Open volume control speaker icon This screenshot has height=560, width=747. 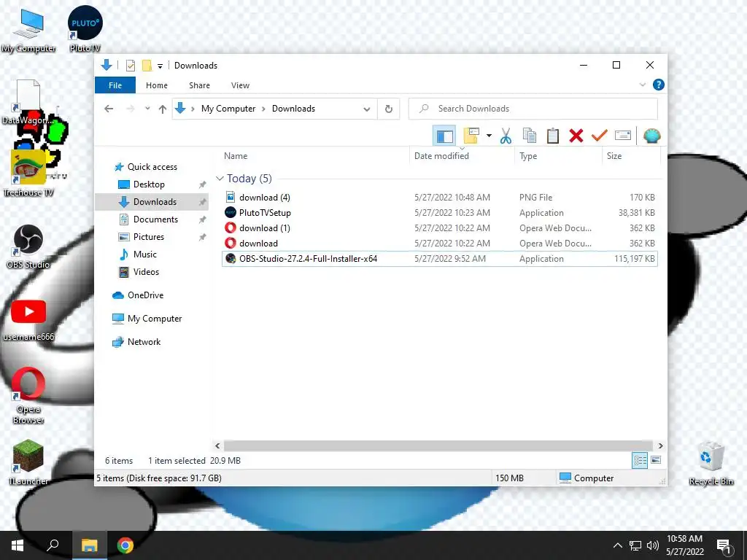pos(653,545)
